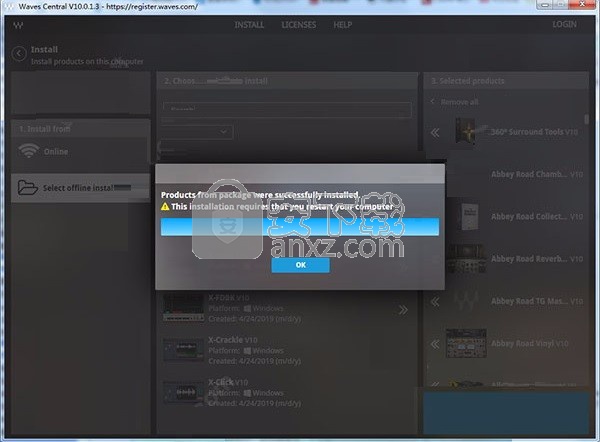
Task: Select the X-Click V10 product name
Action: 228,382
